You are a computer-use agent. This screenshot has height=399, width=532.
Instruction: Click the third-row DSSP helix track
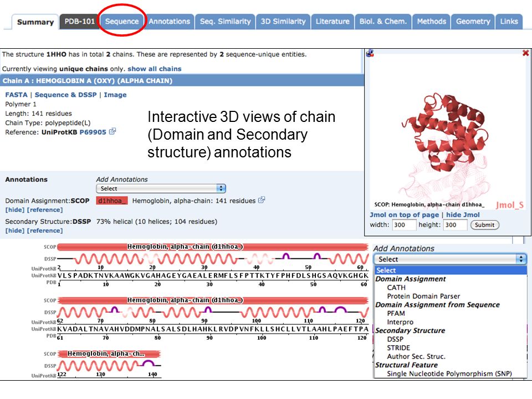(x=109, y=365)
